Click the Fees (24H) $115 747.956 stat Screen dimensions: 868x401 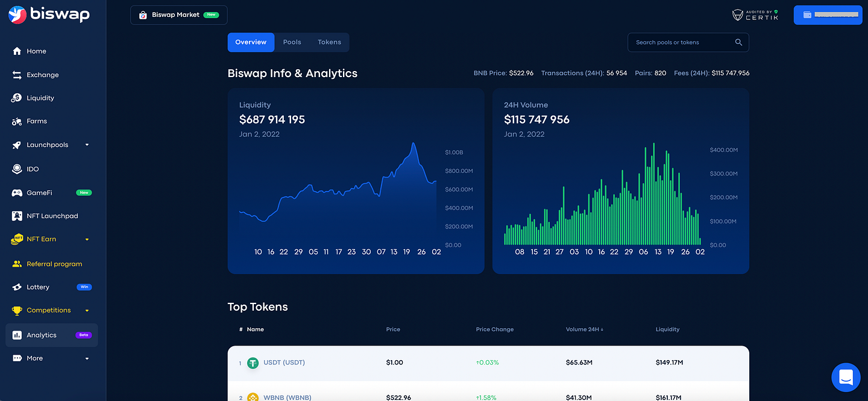(712, 73)
